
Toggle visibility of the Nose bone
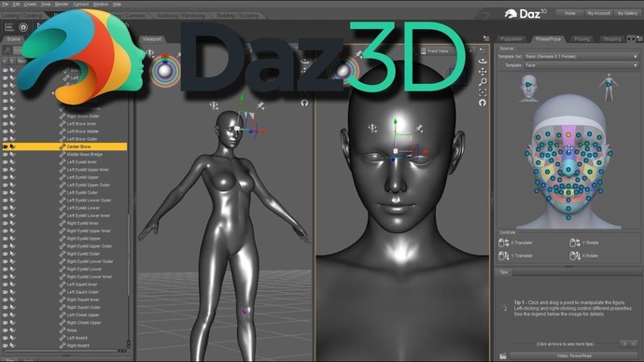(x=6, y=330)
